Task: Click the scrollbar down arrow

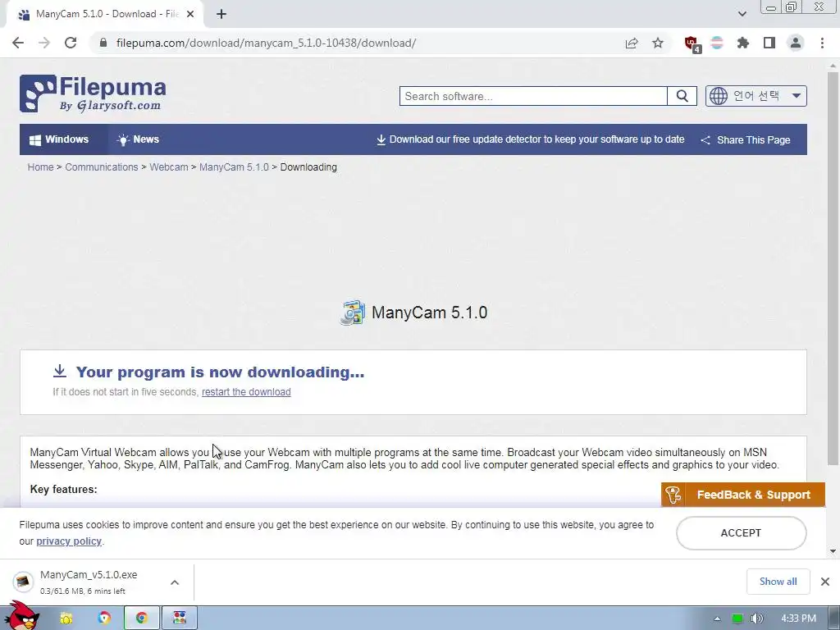Action: [833, 550]
